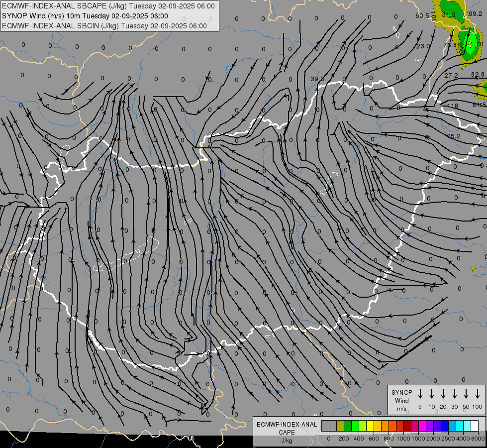
Task: Click the 27.2 CAPE value on the map
Action: (x=451, y=76)
